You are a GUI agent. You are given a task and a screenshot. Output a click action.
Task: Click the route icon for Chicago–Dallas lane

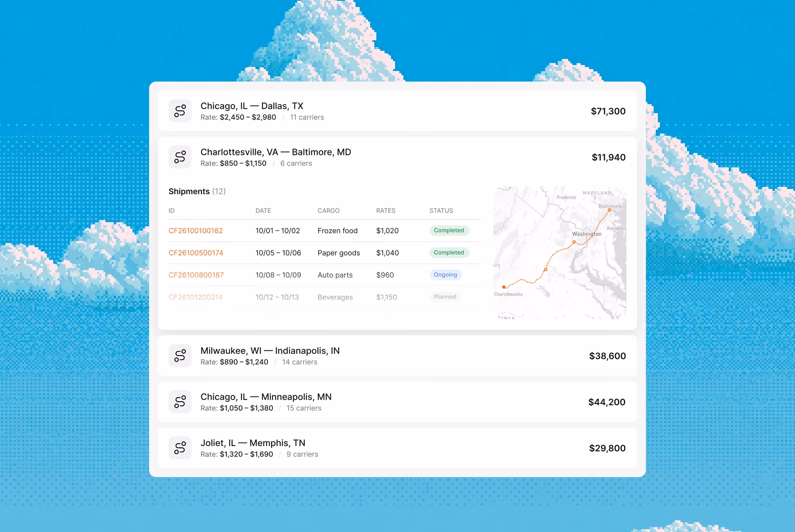tap(180, 111)
